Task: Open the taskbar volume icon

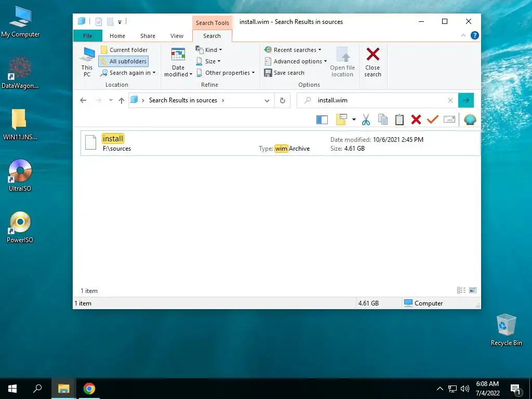Action: [465, 389]
